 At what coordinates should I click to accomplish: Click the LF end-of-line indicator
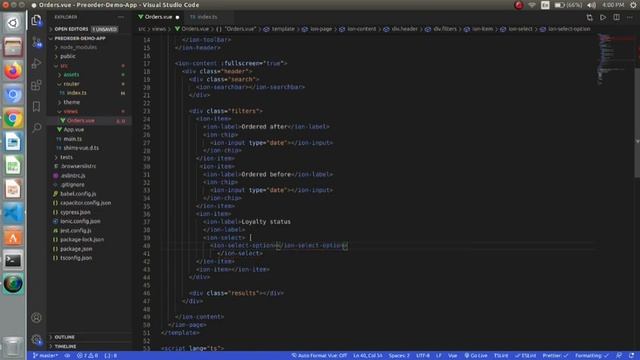[x=439, y=356]
